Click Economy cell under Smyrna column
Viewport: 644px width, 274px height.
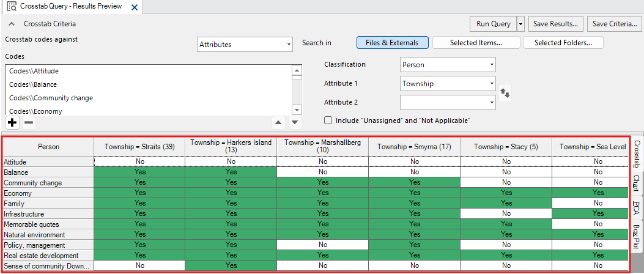point(415,193)
